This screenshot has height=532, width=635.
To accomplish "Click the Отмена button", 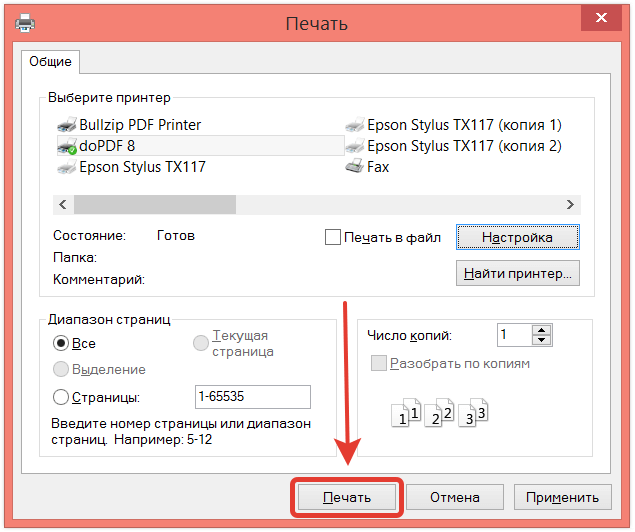I will tap(455, 497).
